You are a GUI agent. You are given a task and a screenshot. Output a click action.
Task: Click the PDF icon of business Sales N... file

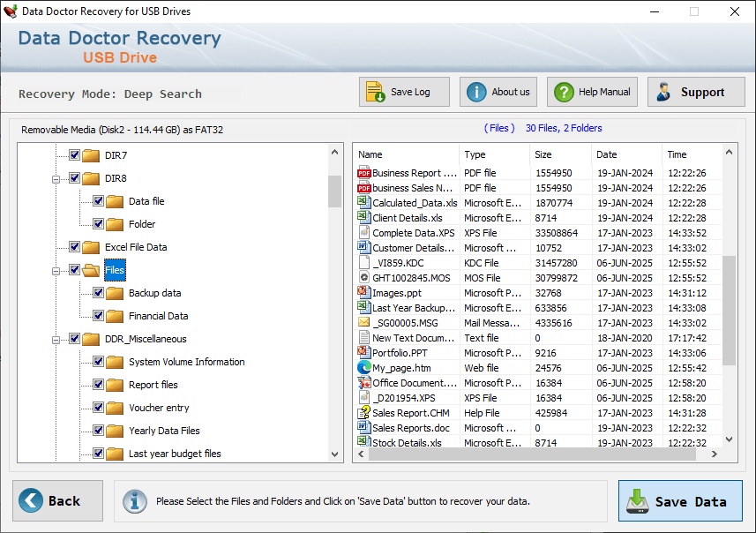pos(364,188)
